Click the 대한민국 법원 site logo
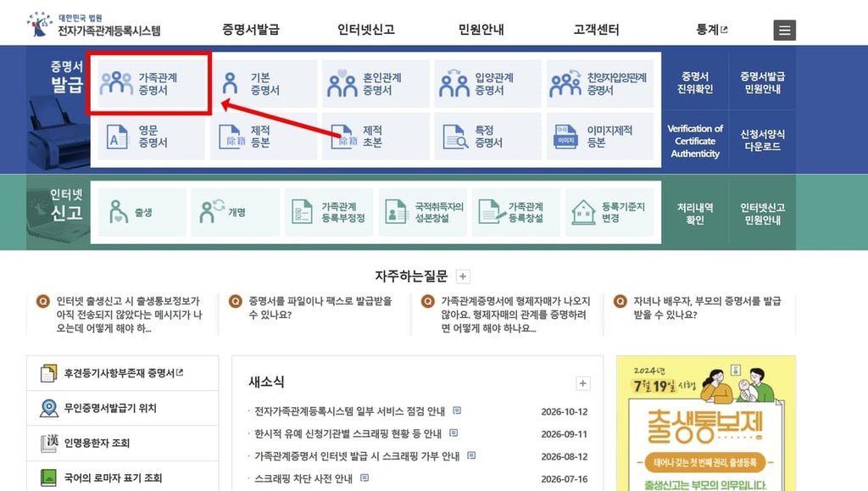Image resolution: width=868 pixels, height=491 pixels. point(93,25)
